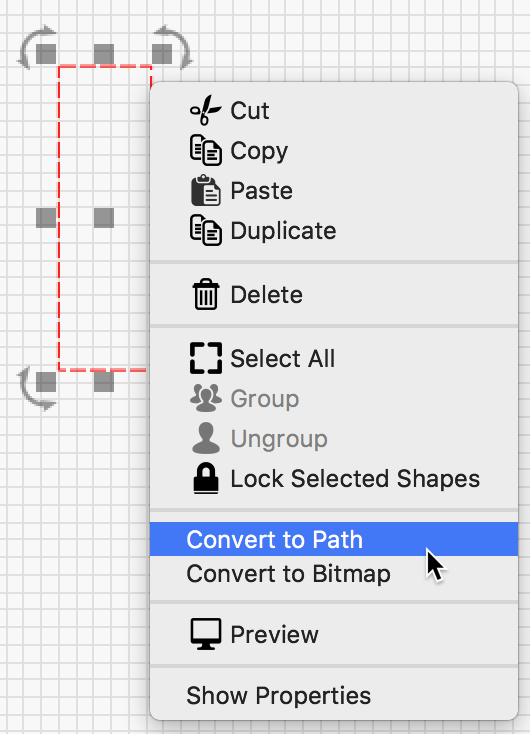Click the Select All dashed-square icon
The width and height of the screenshot is (530, 734).
206,358
